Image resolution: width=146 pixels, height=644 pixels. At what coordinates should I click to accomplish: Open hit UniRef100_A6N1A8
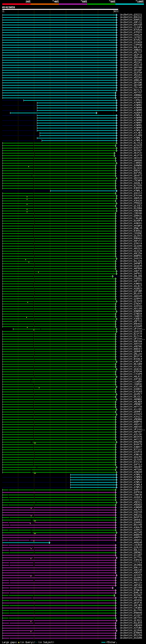pos(131,543)
